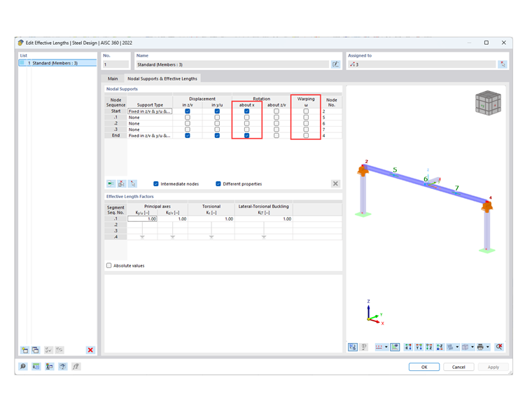Image resolution: width=532 pixels, height=399 pixels.
Task: Uncheck displacement in y/u for Start node
Action: (217, 111)
